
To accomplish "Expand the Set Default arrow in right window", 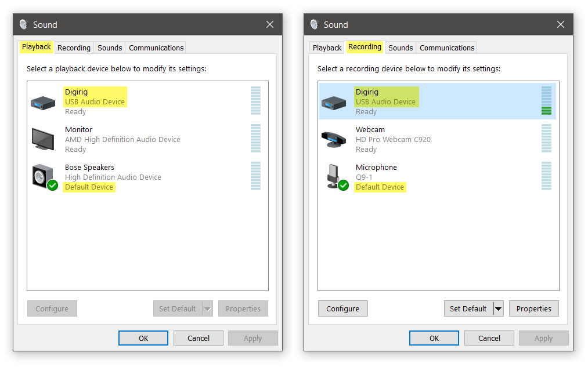I will click(499, 308).
